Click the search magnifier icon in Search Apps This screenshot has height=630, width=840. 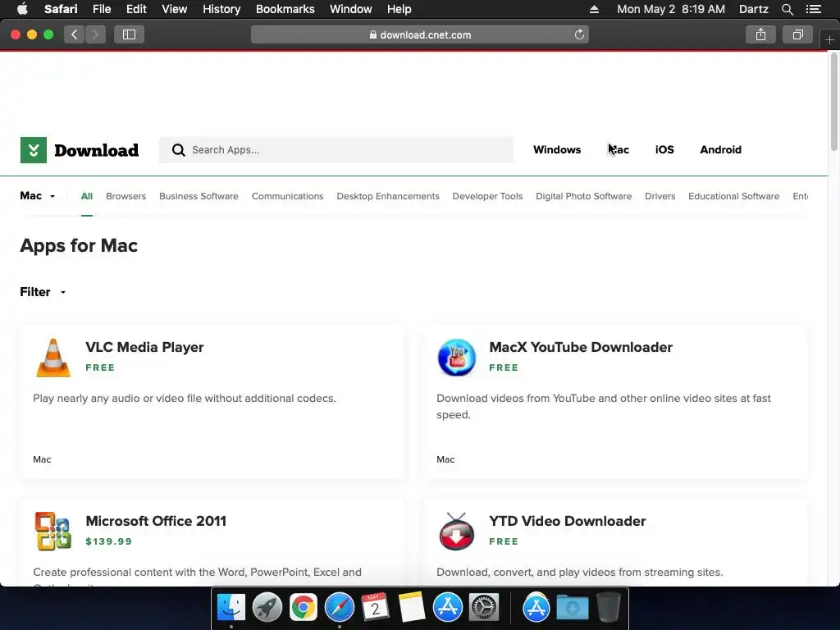tap(178, 150)
